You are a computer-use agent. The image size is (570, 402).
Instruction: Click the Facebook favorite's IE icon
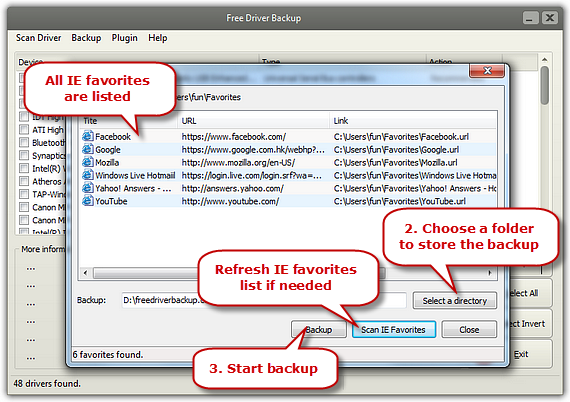click(87, 136)
